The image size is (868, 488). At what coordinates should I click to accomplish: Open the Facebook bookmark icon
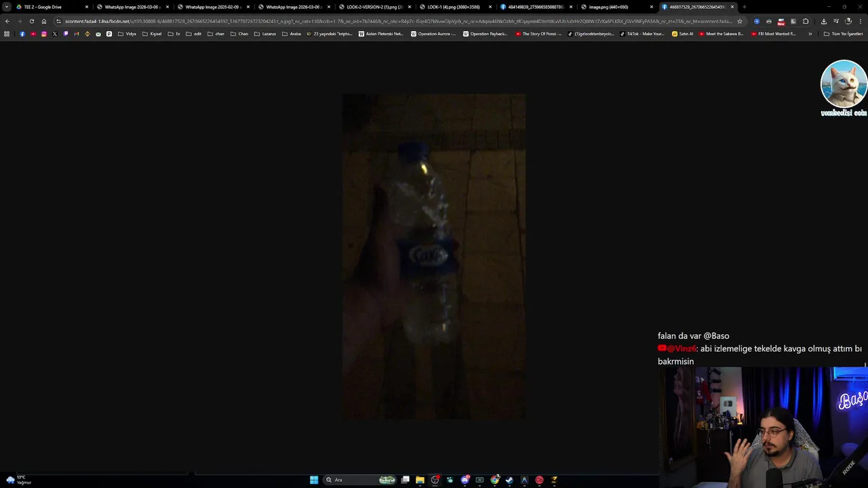click(x=22, y=34)
